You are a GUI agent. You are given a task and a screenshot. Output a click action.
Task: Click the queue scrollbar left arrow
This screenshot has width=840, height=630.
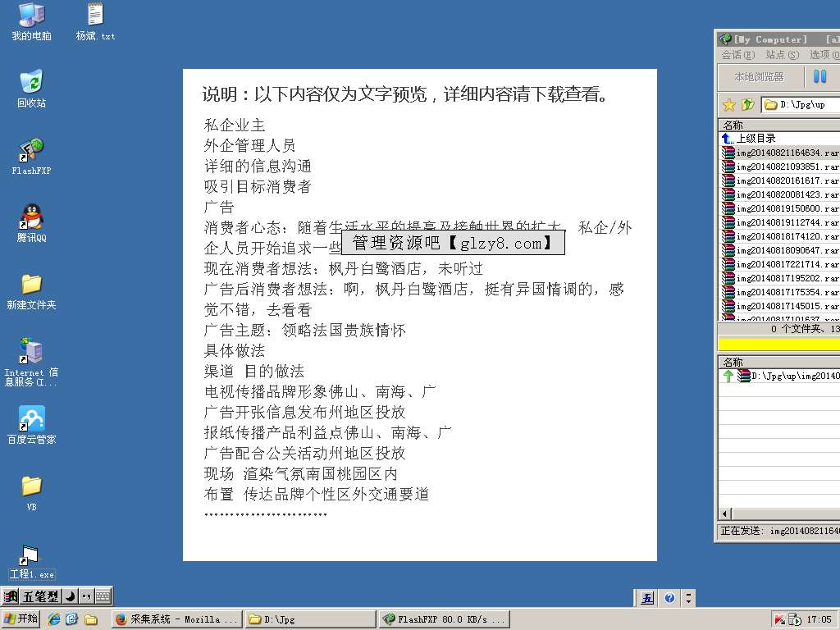[x=725, y=514]
